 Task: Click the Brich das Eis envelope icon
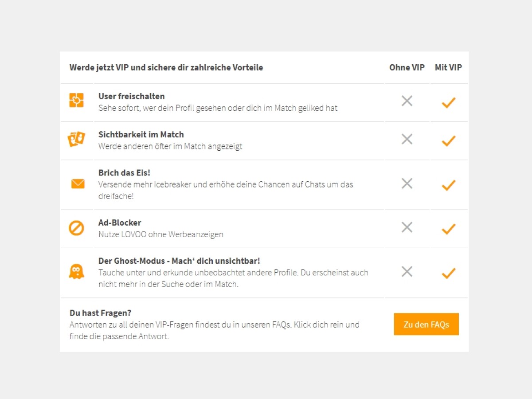78,184
